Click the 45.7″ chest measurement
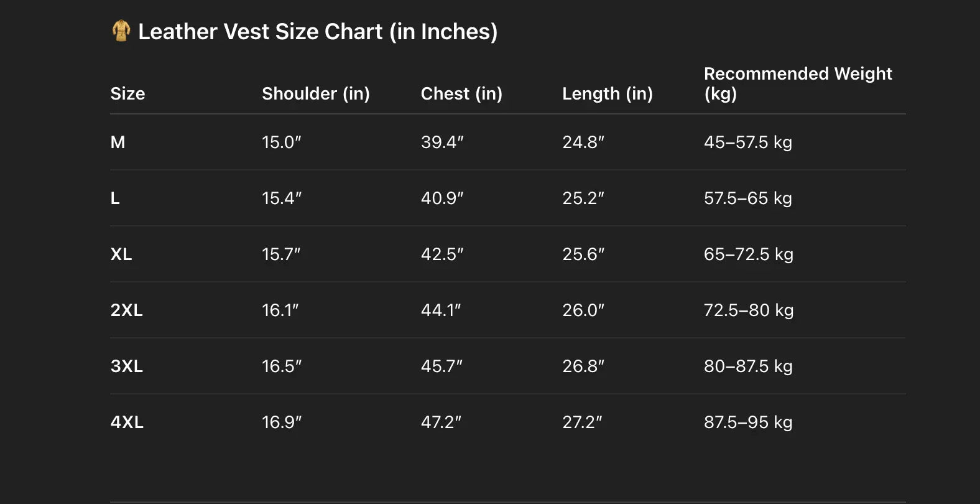 [x=441, y=366]
